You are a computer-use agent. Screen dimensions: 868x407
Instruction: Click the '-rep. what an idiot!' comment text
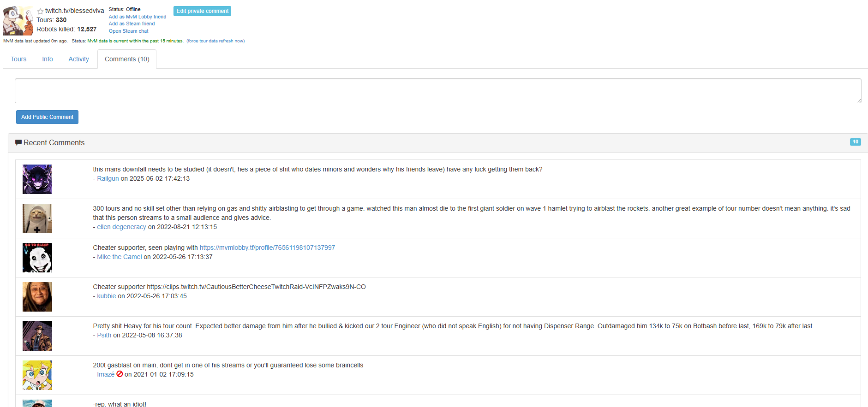(120, 404)
